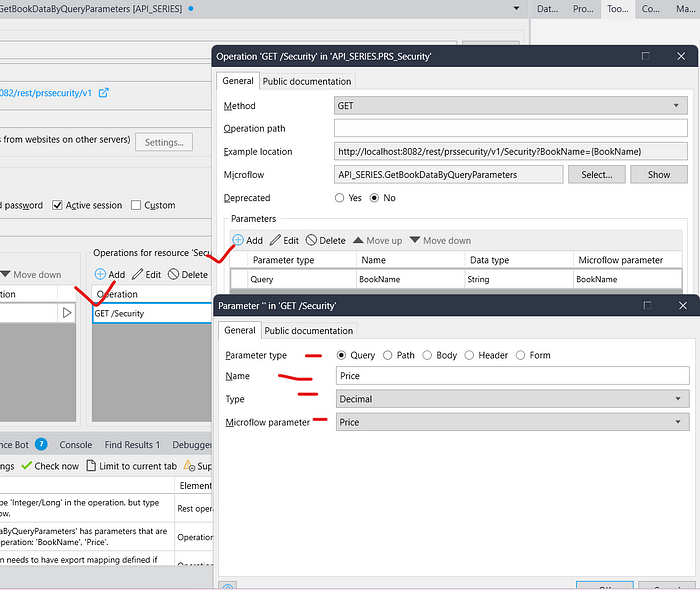The height and width of the screenshot is (590, 700).
Task: Click Move down arrow in Parameters toolbar
Action: click(416, 241)
